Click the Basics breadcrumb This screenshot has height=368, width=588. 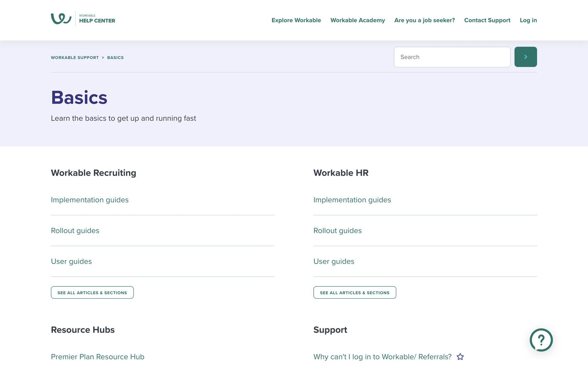[115, 58]
